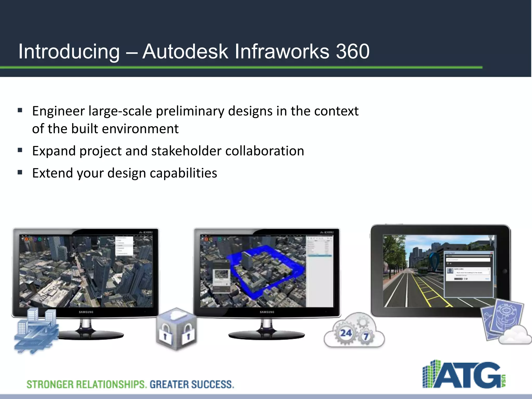Close the Design Feed panel on tablet
Screen dimensions: 532x399
click(x=491, y=253)
